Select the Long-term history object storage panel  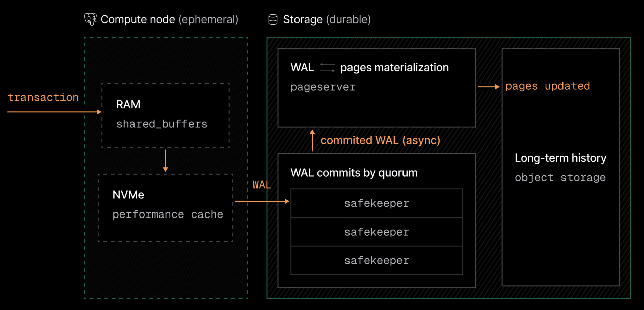(560, 168)
